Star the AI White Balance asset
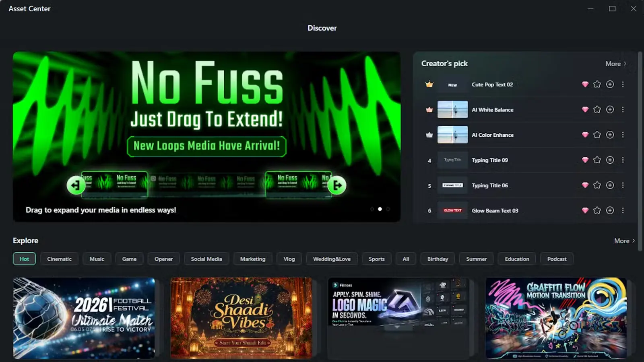 click(597, 109)
